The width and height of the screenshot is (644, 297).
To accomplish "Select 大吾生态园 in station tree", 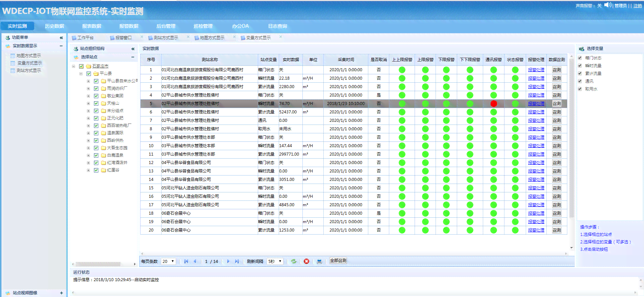I will coord(117,148).
